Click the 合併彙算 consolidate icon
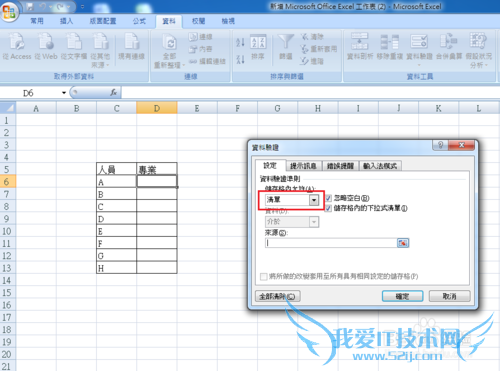 pos(449,41)
